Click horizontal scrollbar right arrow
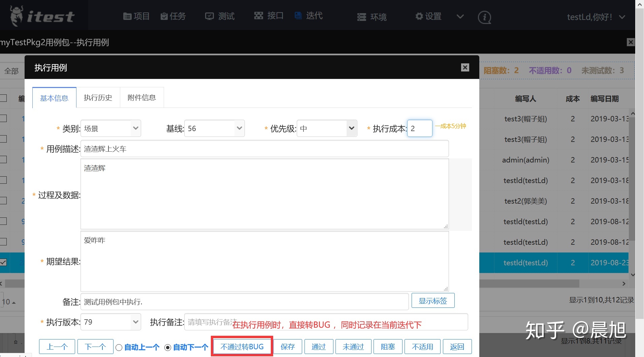This screenshot has width=644, height=357. click(x=624, y=284)
